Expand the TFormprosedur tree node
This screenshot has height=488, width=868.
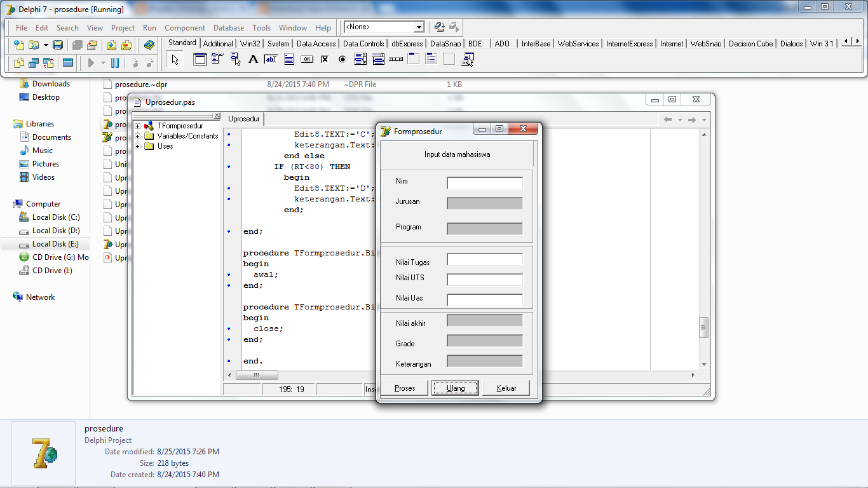pyautogui.click(x=138, y=126)
